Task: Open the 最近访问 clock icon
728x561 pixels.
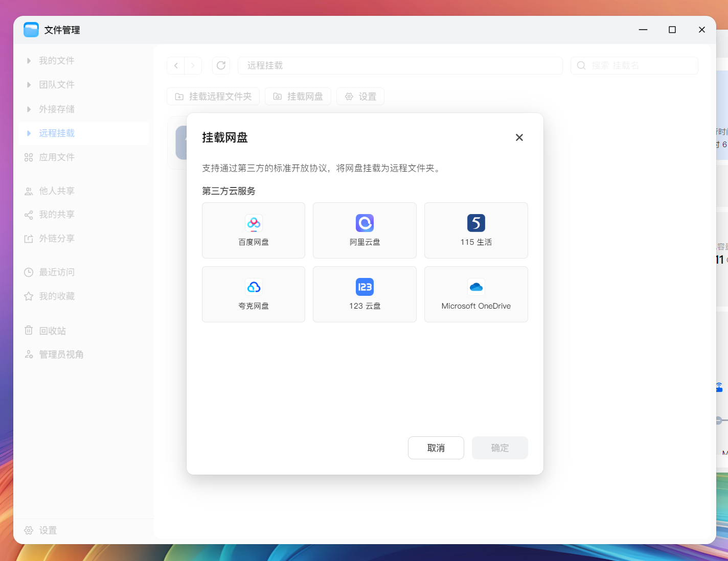Action: pyautogui.click(x=29, y=272)
